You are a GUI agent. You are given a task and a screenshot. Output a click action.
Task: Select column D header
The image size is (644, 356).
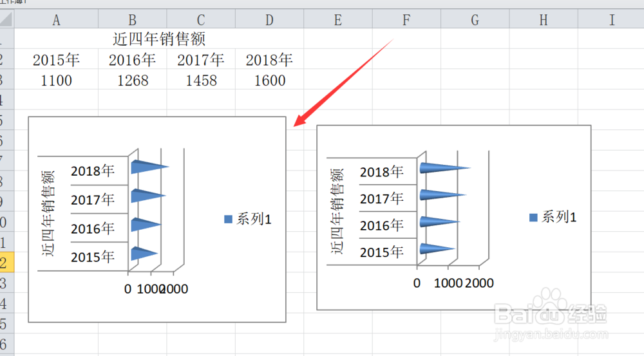[x=269, y=19]
